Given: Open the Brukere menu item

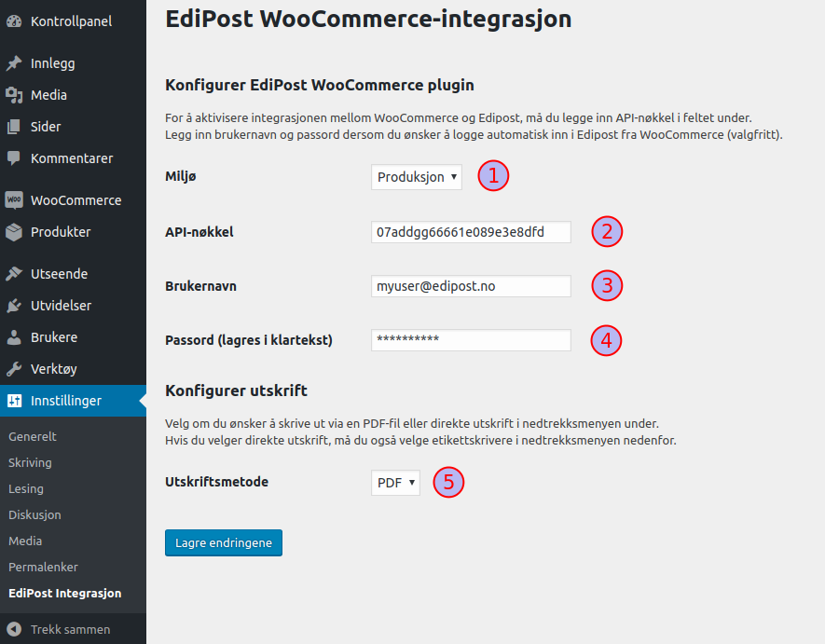Looking at the screenshot, I should (73, 337).
